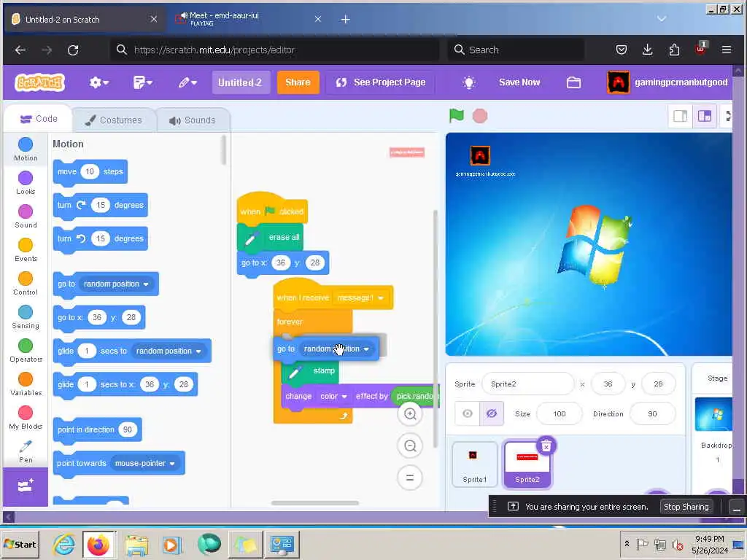This screenshot has height=560, width=747.
Task: Open the File menu dropdown
Action: pos(142,82)
